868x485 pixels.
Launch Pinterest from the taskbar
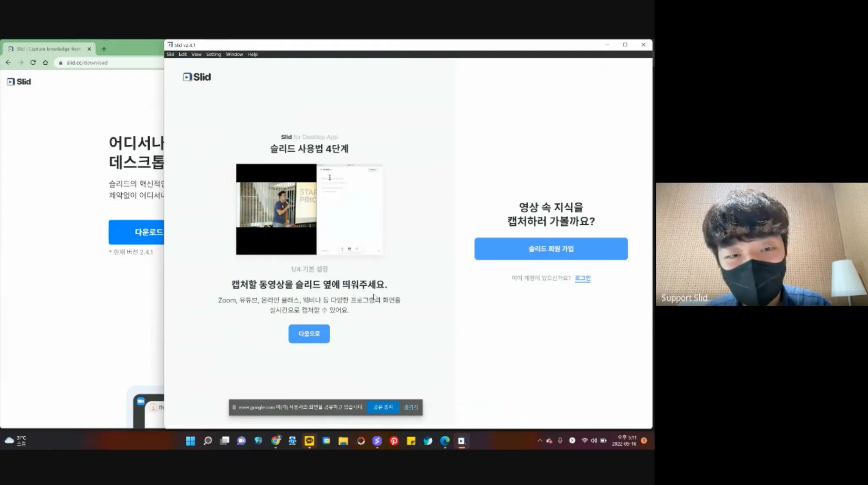394,441
